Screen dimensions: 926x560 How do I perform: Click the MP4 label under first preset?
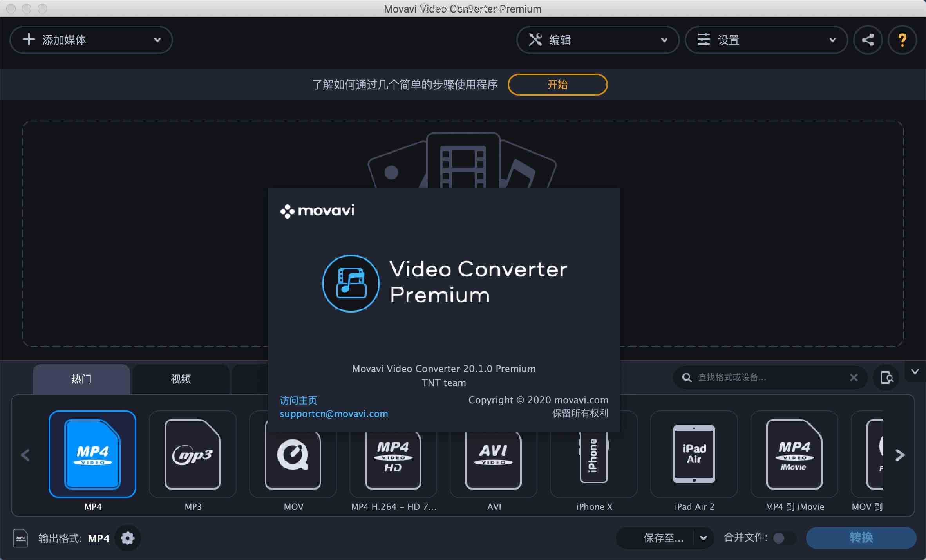(93, 507)
